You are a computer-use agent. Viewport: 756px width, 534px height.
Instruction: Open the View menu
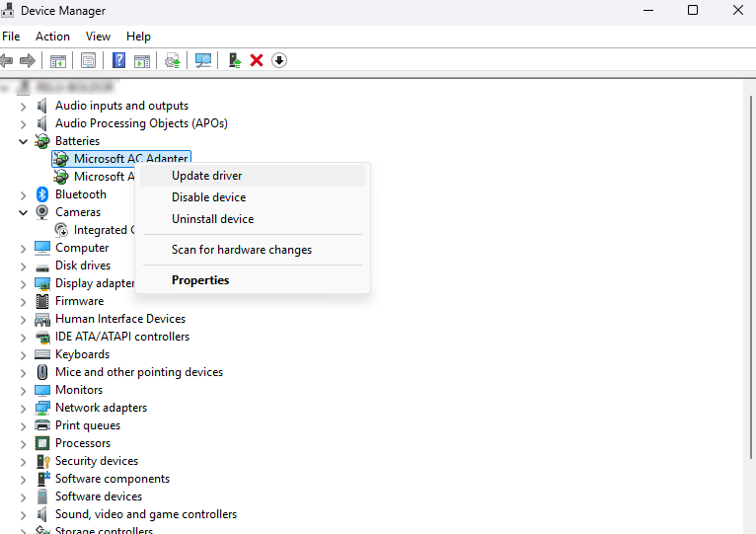coord(98,37)
